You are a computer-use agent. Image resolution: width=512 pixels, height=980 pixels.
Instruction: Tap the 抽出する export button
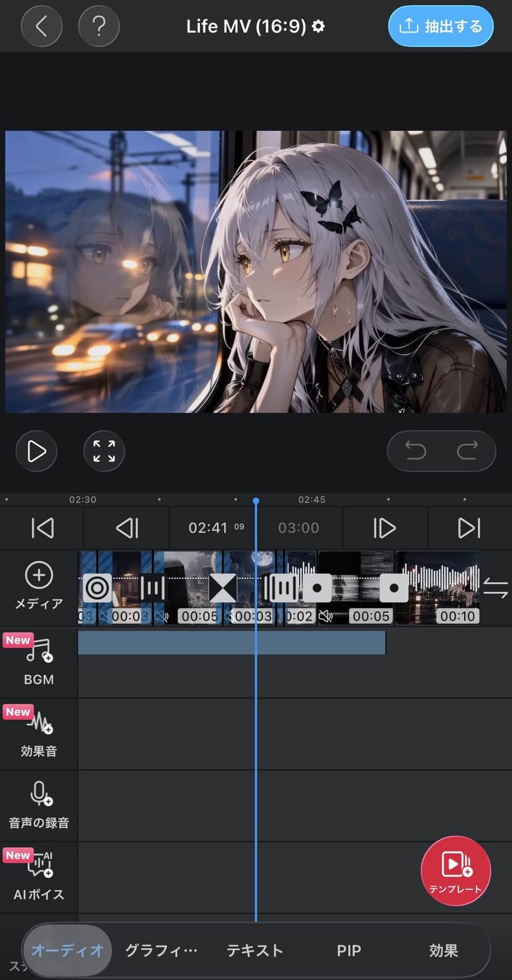coord(441,26)
